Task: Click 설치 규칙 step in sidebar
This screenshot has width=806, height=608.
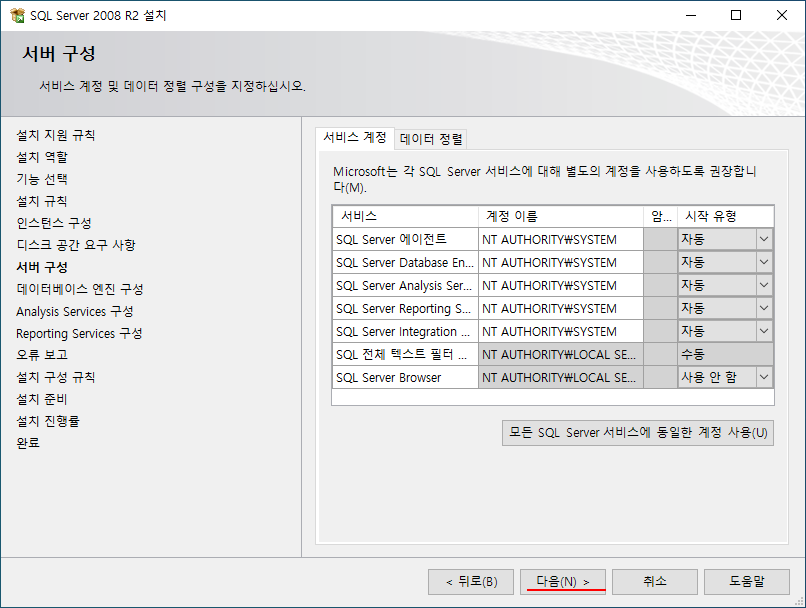Action: (x=42, y=201)
